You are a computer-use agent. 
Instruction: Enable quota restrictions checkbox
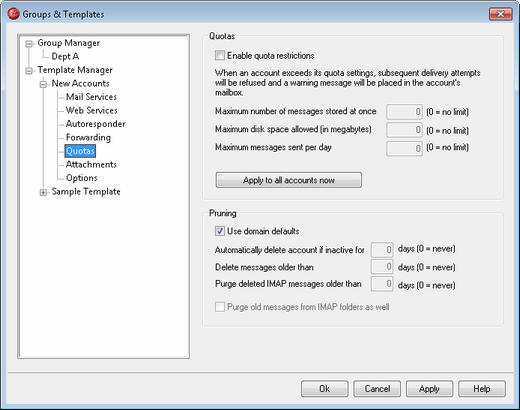pyautogui.click(x=220, y=55)
